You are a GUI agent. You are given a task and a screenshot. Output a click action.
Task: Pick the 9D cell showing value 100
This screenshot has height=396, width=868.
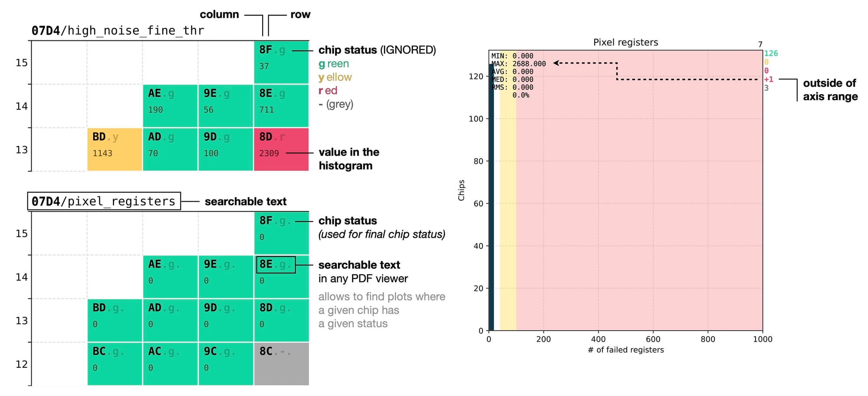tap(226, 149)
